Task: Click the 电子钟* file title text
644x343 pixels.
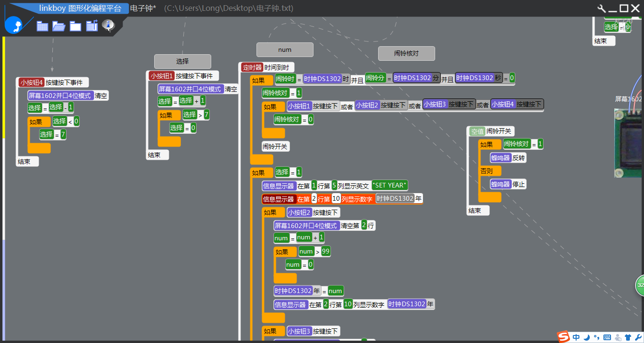Action: pos(143,8)
